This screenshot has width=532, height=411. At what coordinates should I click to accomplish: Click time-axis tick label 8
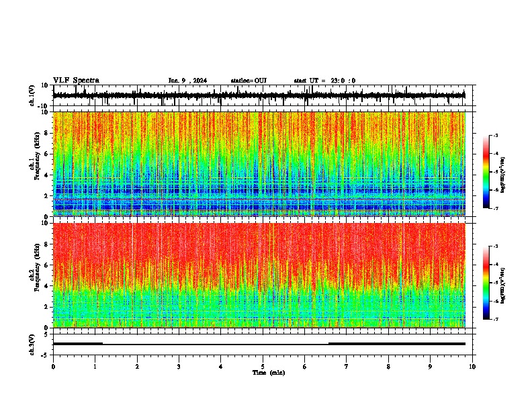[x=388, y=367]
